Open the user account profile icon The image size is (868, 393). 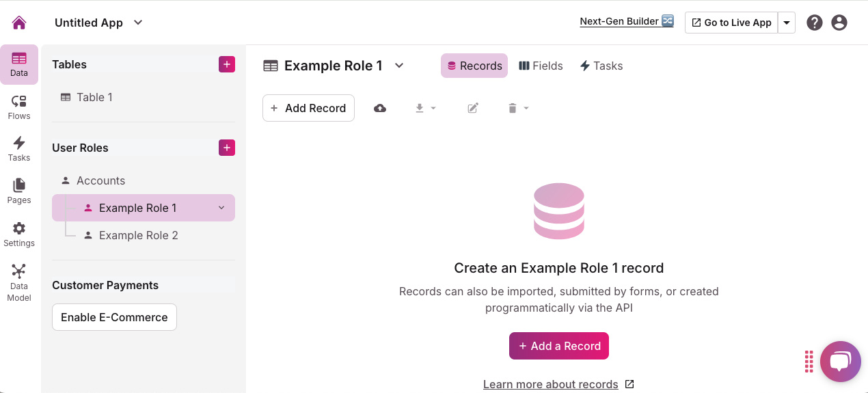coord(839,23)
